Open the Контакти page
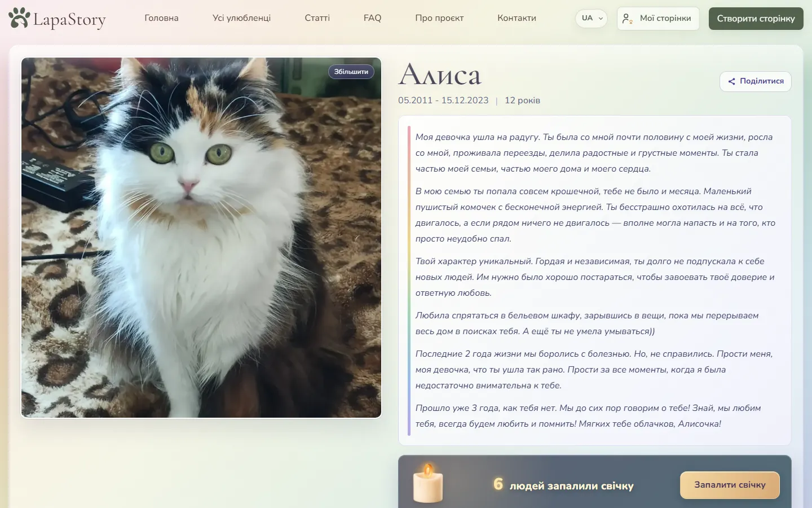Viewport: 812px width, 508px height. click(x=517, y=18)
